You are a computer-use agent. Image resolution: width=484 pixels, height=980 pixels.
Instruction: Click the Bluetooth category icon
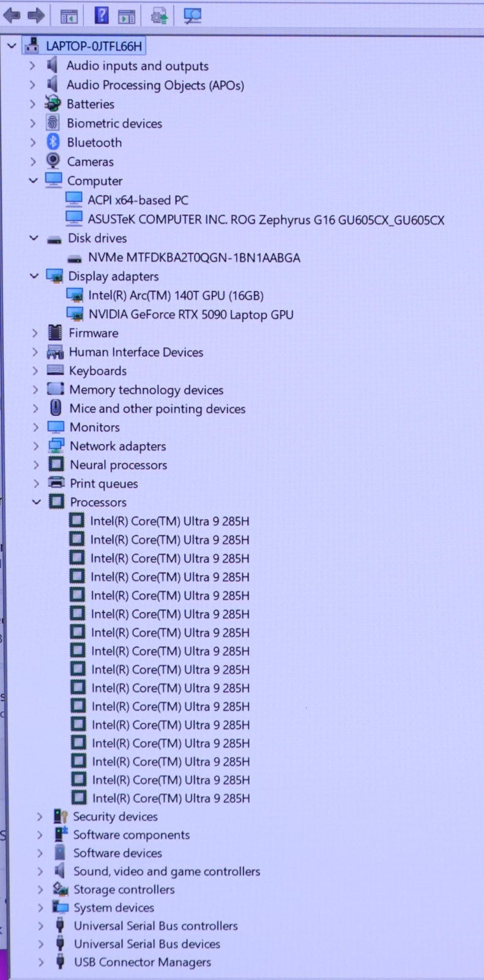click(53, 142)
